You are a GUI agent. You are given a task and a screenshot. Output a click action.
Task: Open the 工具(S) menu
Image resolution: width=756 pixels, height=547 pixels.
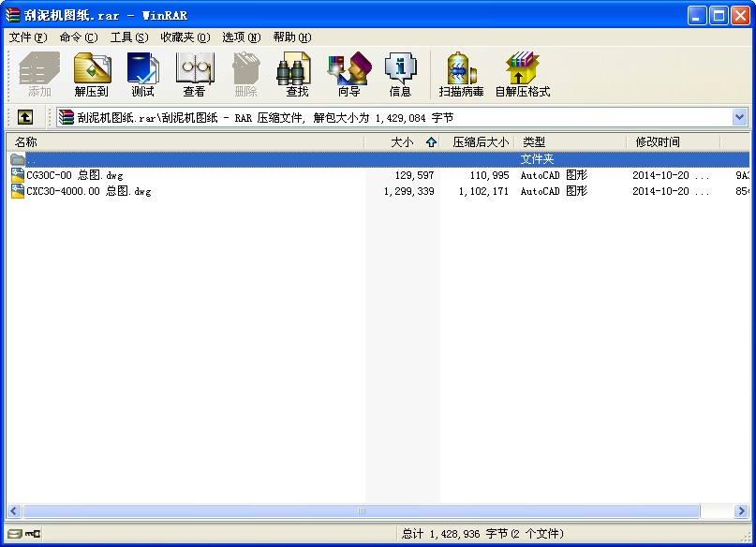click(129, 37)
